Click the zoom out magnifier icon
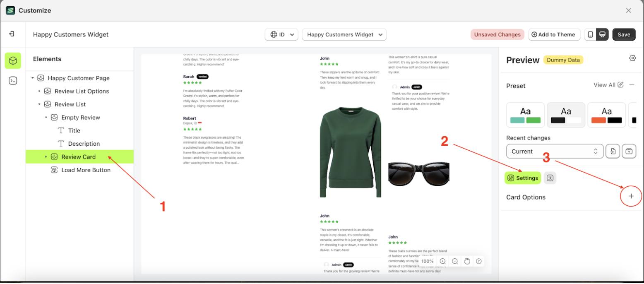 point(454,261)
